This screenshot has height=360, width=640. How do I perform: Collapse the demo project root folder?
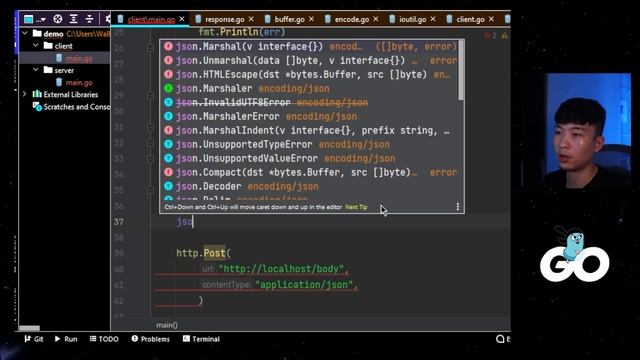(25, 33)
